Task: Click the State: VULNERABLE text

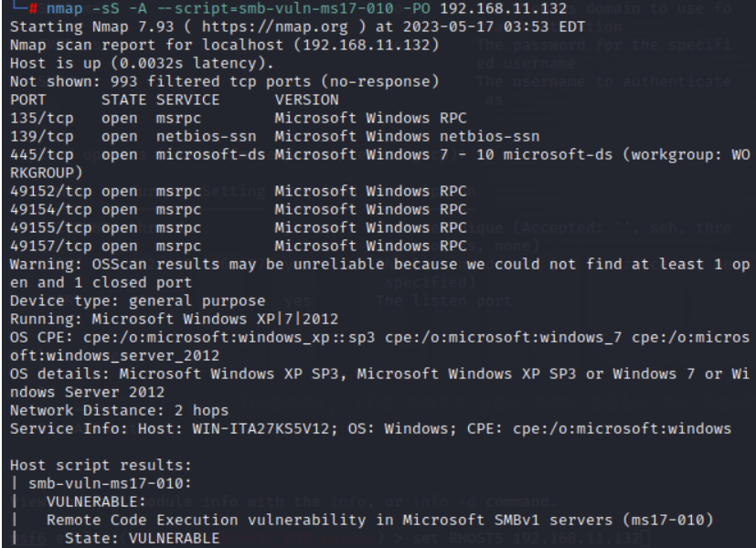Action: point(143,538)
